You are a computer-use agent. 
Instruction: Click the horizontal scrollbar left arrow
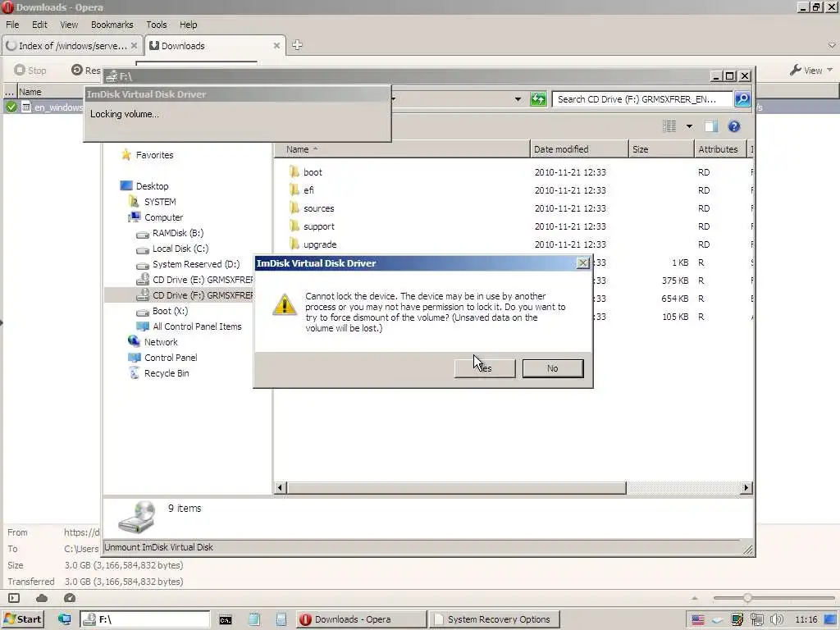pos(281,487)
